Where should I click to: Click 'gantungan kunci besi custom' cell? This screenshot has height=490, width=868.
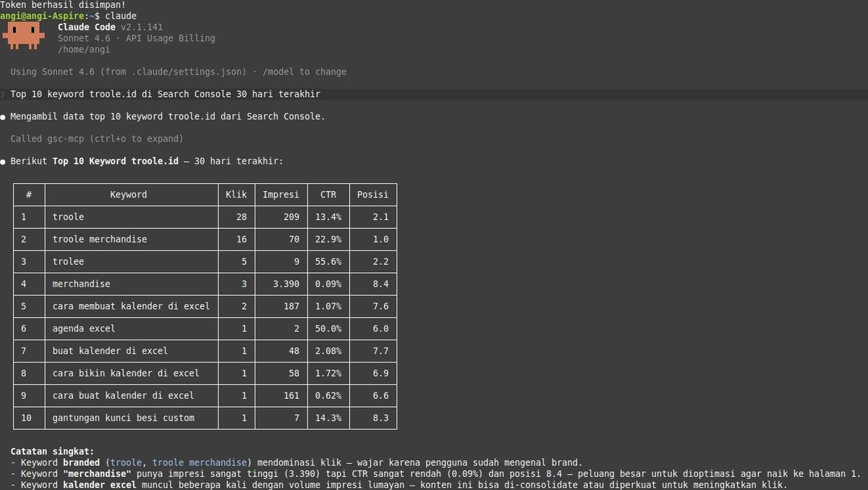[x=123, y=418]
